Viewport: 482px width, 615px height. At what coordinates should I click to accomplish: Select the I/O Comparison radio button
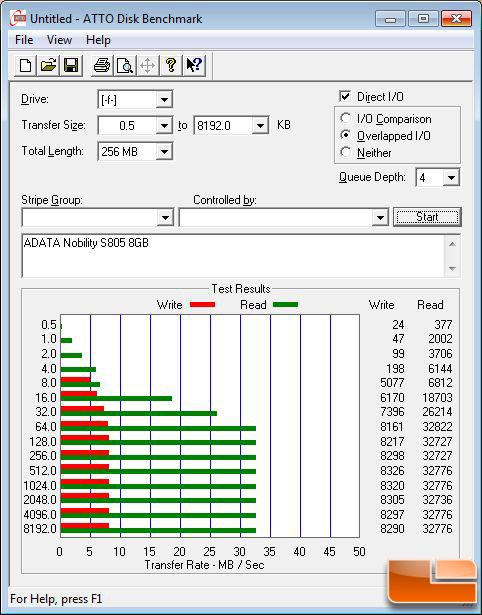(346, 118)
